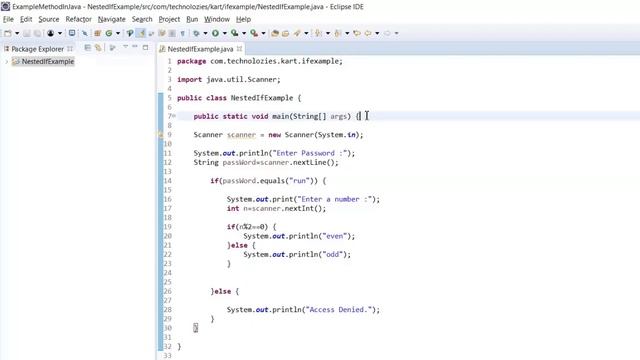
Task: Open dropdown beside the black circular icon
Action: (60, 33)
